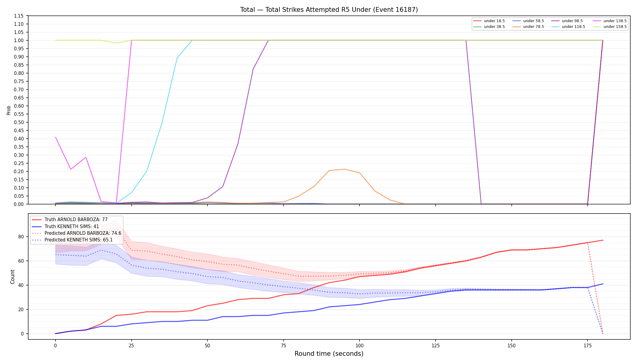Select the 0.00 tick on Prob axis
Image resolution: width=637 pixels, height=364 pixels.
point(19,204)
